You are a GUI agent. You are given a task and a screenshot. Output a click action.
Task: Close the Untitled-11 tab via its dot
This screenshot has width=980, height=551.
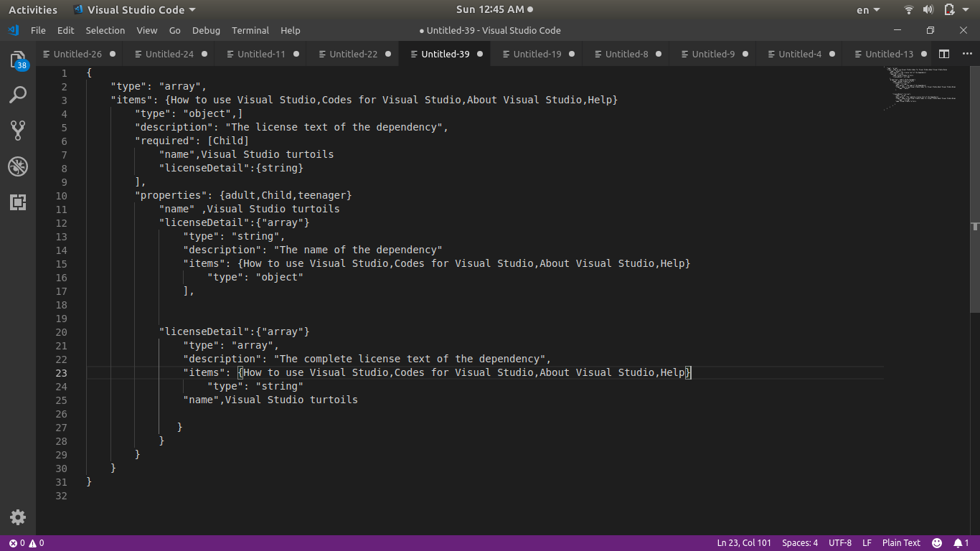tap(296, 54)
